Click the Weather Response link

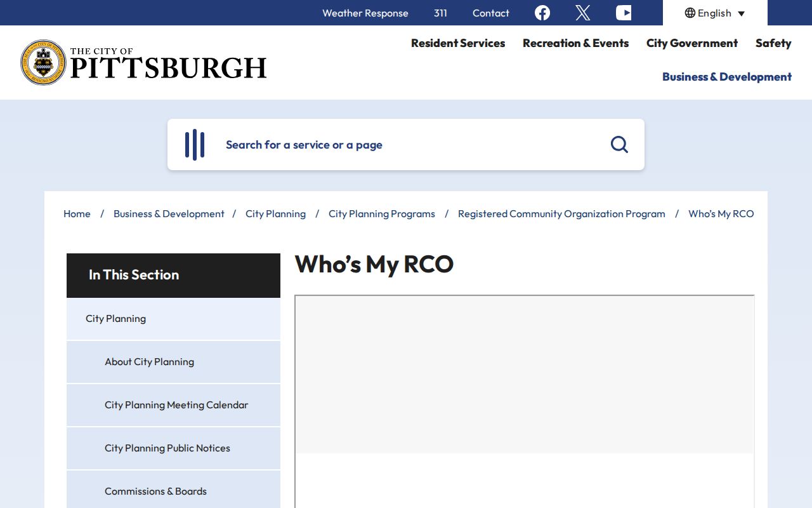click(x=365, y=13)
